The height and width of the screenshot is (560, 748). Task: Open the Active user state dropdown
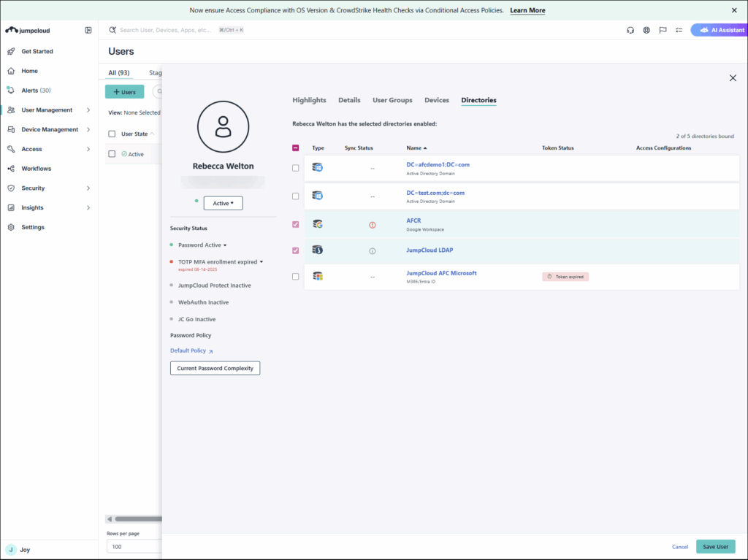(223, 204)
